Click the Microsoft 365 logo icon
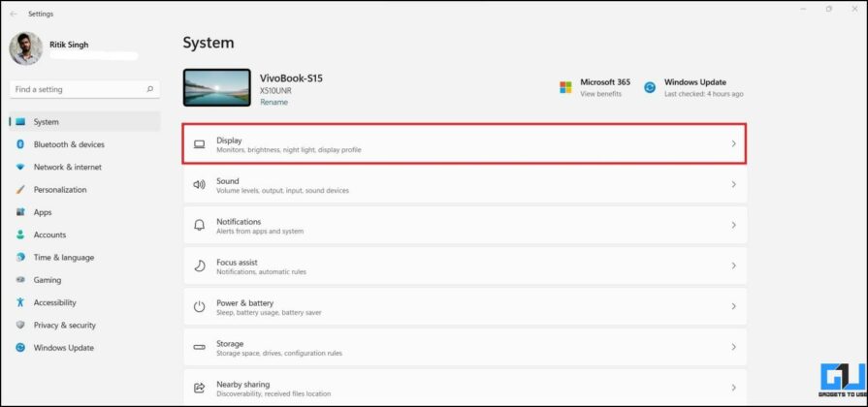Image resolution: width=868 pixels, height=407 pixels. (x=565, y=87)
